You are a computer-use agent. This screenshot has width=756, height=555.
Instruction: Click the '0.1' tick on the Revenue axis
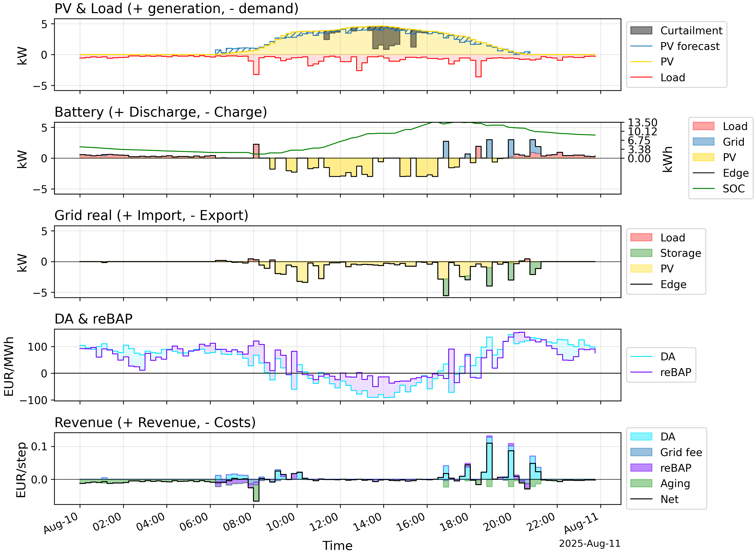39,447
